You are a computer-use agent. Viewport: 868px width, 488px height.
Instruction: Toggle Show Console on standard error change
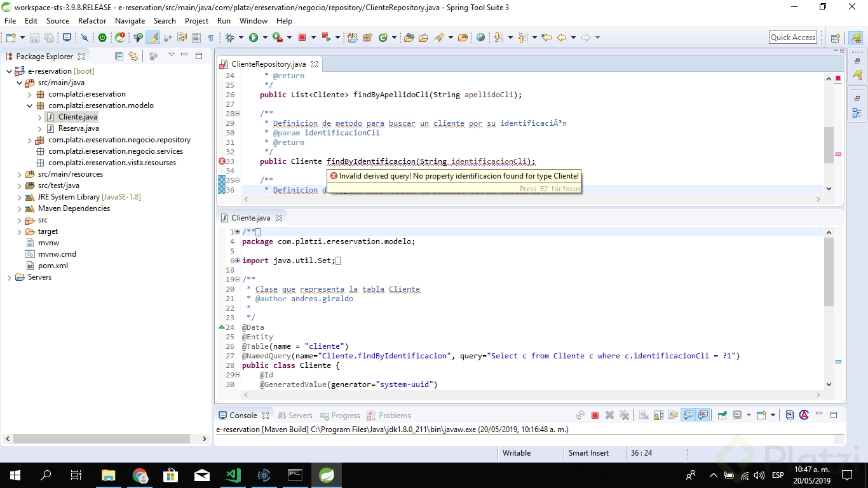point(703,416)
